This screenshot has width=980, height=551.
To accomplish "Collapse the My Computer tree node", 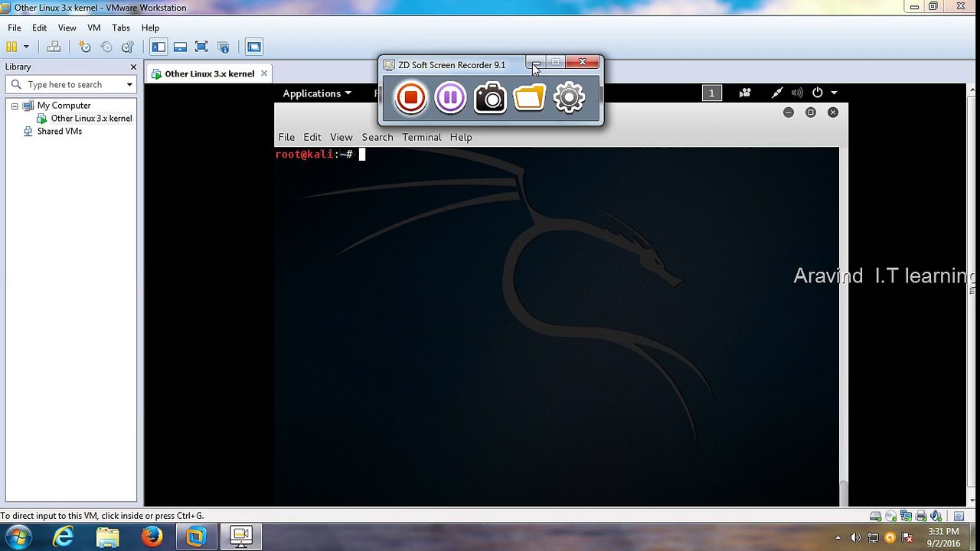I will click(15, 106).
